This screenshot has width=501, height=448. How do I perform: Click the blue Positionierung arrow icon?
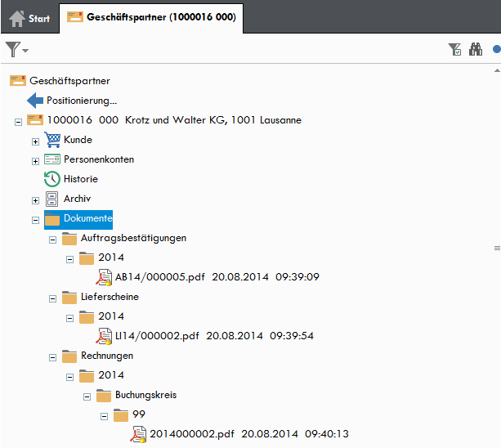point(35,101)
